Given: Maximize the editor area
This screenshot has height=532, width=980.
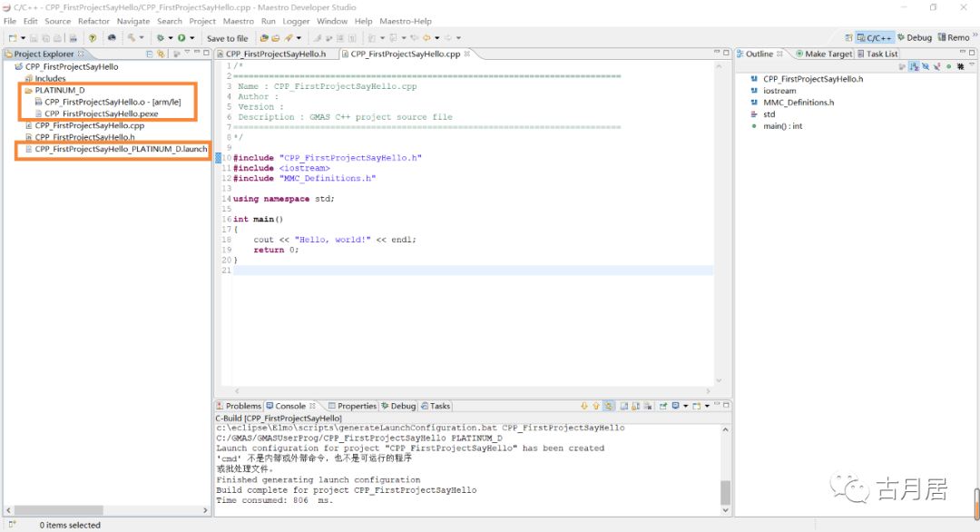Looking at the screenshot, I should [726, 53].
